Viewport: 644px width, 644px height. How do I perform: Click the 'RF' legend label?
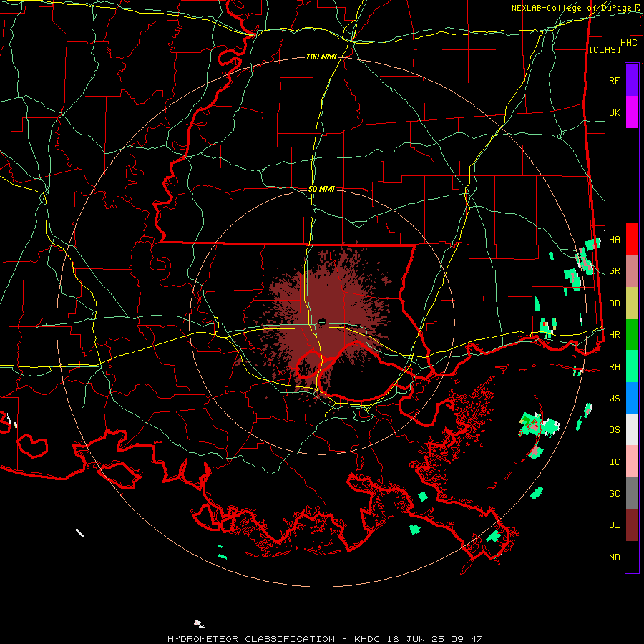click(614, 80)
